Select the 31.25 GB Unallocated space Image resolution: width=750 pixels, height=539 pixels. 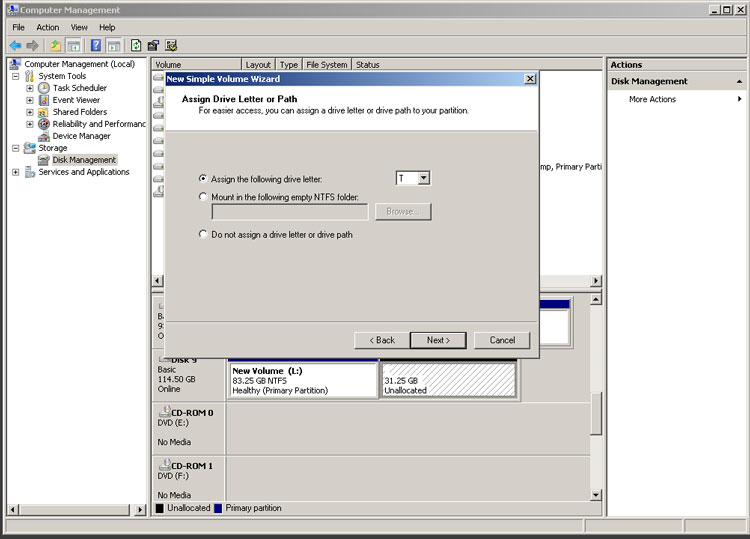[449, 380]
